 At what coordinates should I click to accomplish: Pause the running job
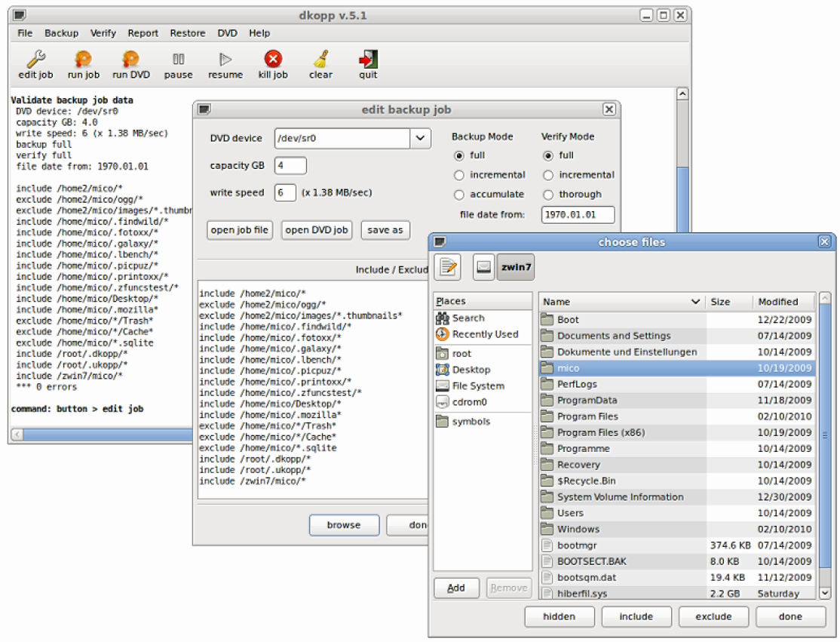click(178, 60)
